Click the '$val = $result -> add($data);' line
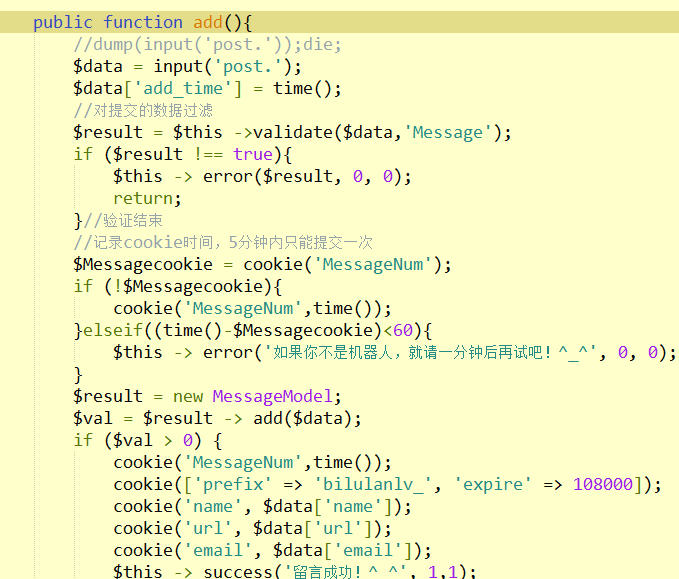The height and width of the screenshot is (579, 679). pyautogui.click(x=217, y=418)
